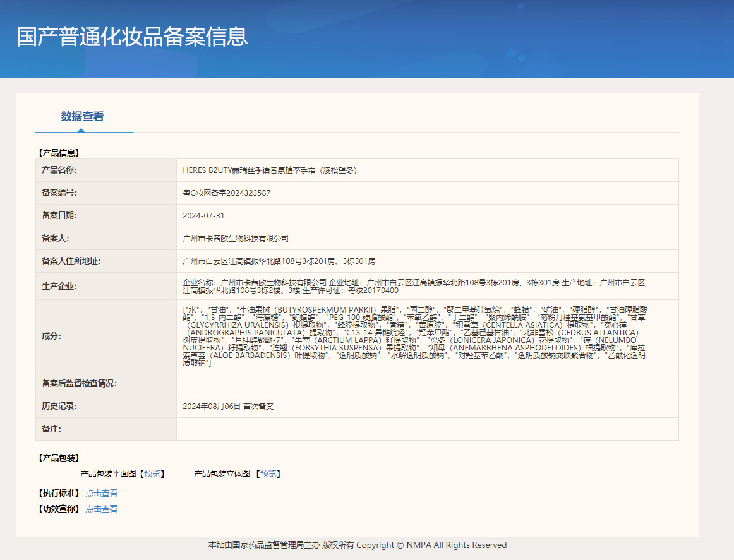The image size is (734, 560).
Task: Click the 生产企业 details text
Action: 414,286
